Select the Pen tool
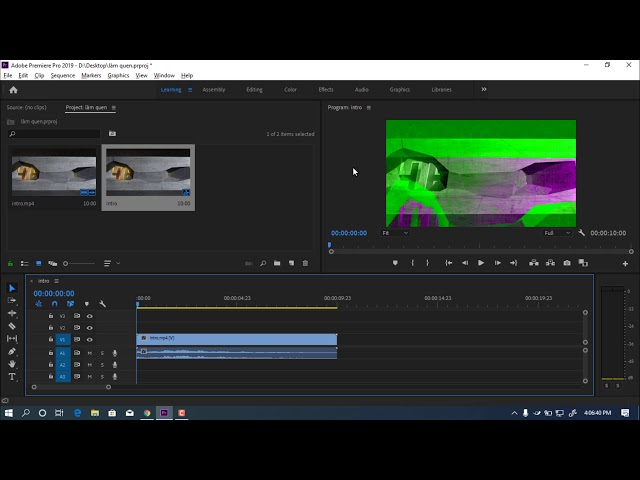The width and height of the screenshot is (640, 480). tap(12, 351)
